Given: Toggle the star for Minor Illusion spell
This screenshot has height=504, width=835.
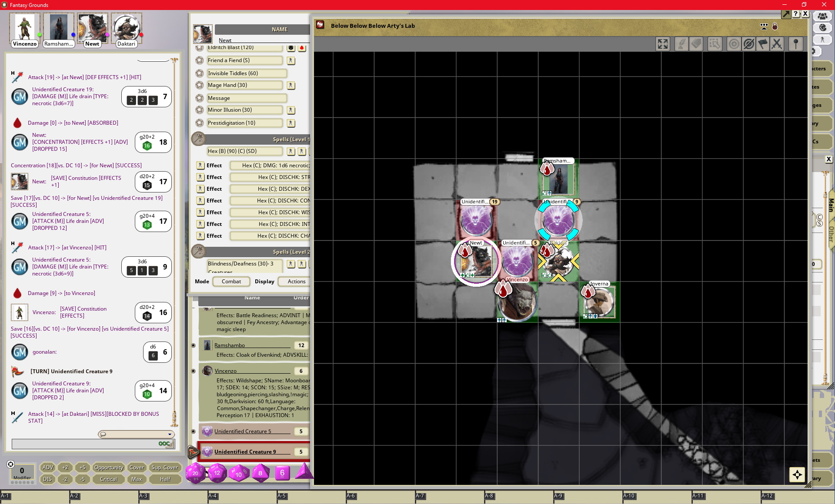Looking at the screenshot, I should pos(200,110).
